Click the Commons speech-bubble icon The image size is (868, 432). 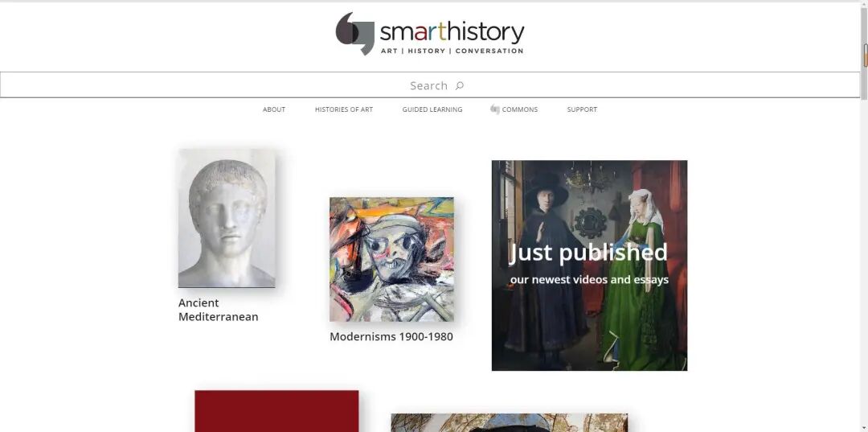pyautogui.click(x=495, y=109)
